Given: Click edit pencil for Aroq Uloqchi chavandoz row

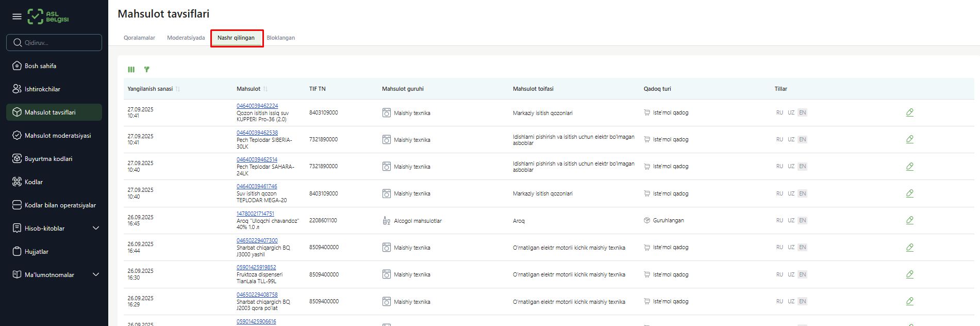Looking at the screenshot, I should (909, 220).
